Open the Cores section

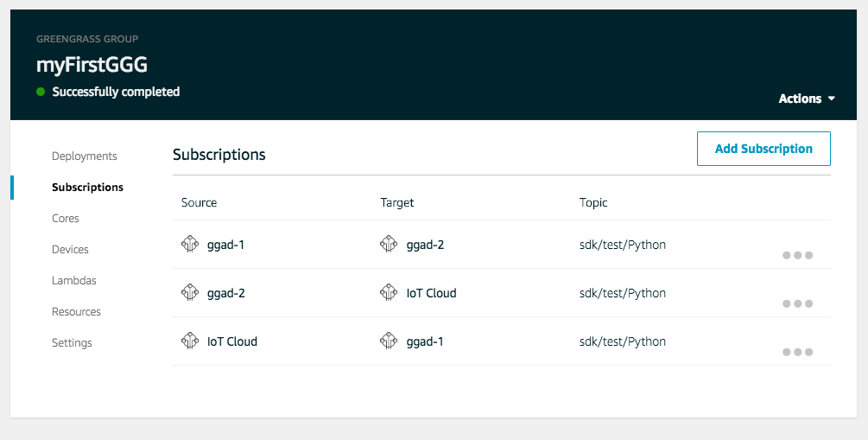tap(66, 219)
